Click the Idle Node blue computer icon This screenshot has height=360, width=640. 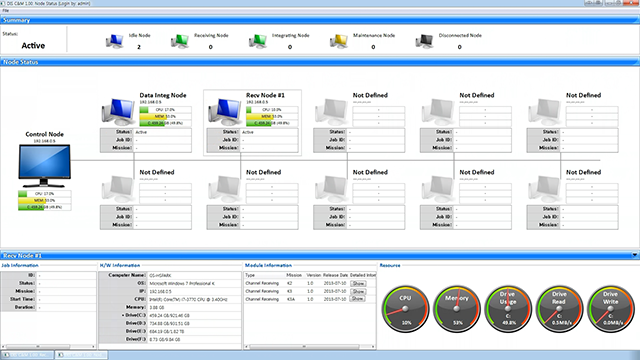115,41
